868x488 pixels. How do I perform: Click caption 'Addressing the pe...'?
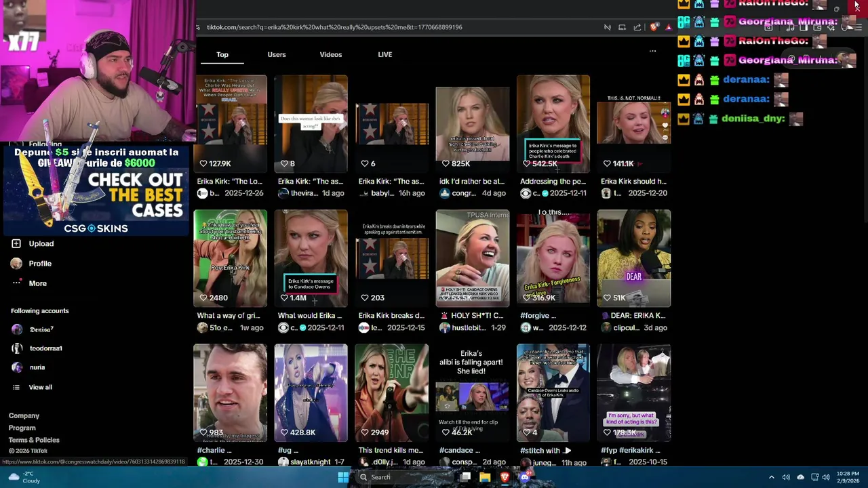pos(553,181)
